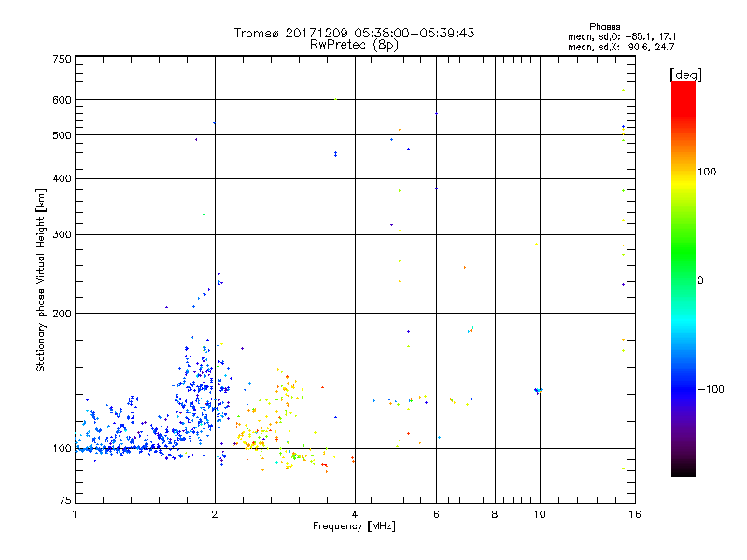Click the black bottom of the colorbar
This screenshot has width=747, height=560.
click(x=684, y=469)
